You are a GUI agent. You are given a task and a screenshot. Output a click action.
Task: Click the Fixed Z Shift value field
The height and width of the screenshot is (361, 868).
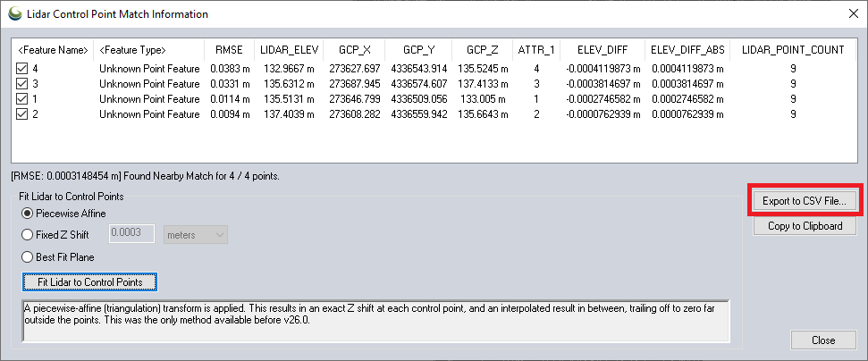pyautogui.click(x=131, y=234)
